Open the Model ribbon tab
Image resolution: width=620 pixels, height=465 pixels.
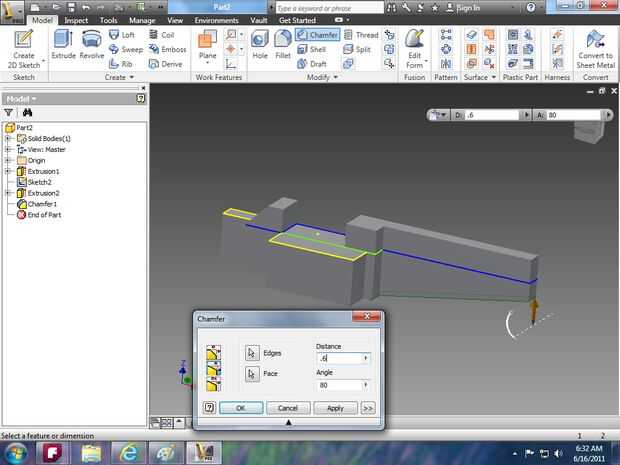[x=42, y=20]
